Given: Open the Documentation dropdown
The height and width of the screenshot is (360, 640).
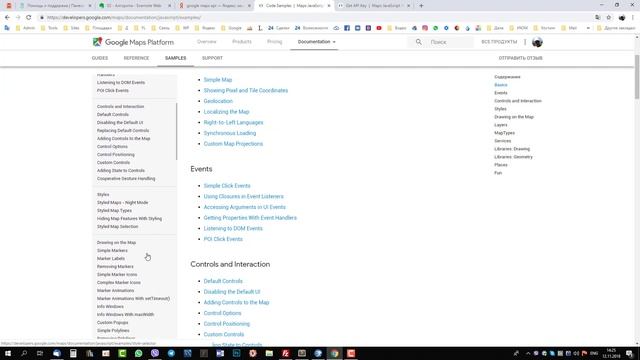Looking at the screenshot, I should tap(316, 42).
